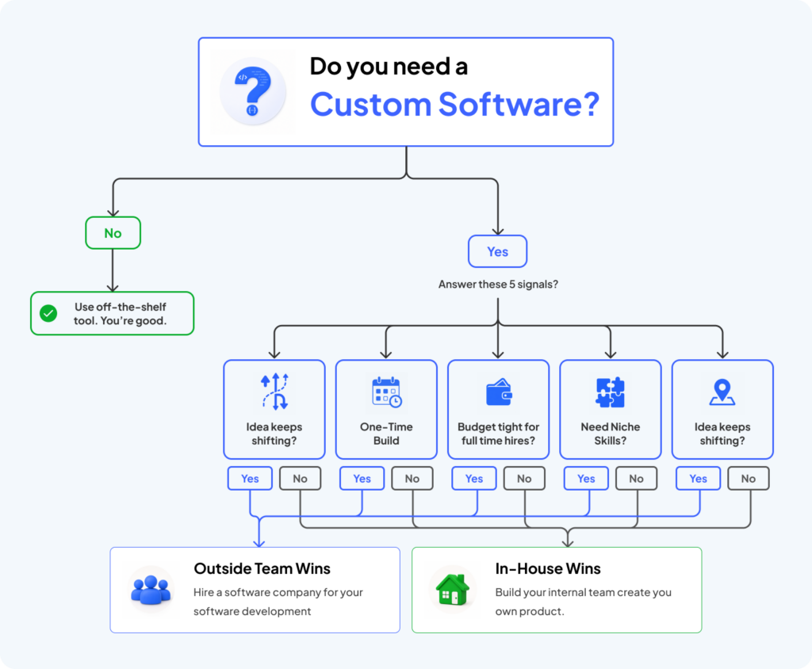Click the Custom Software? title text
This screenshot has width=812, height=669.
pyautogui.click(x=454, y=104)
